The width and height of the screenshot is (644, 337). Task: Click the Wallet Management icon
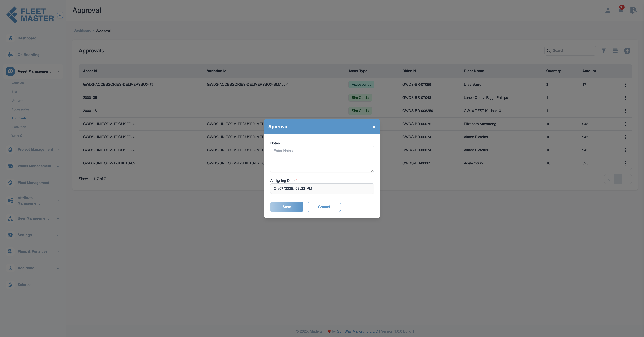[10, 166]
